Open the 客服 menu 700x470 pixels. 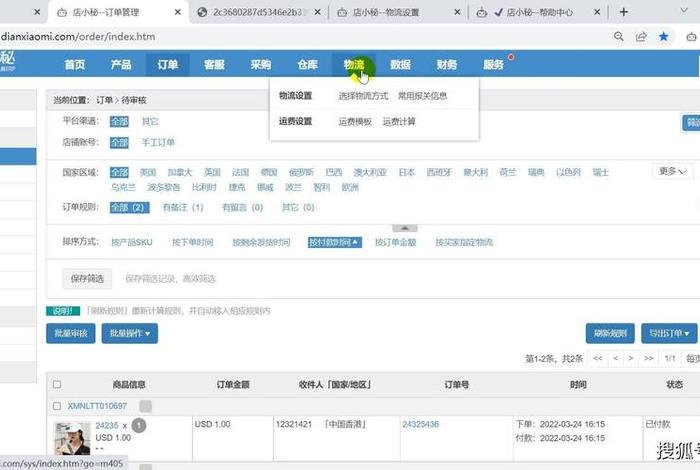click(x=214, y=65)
